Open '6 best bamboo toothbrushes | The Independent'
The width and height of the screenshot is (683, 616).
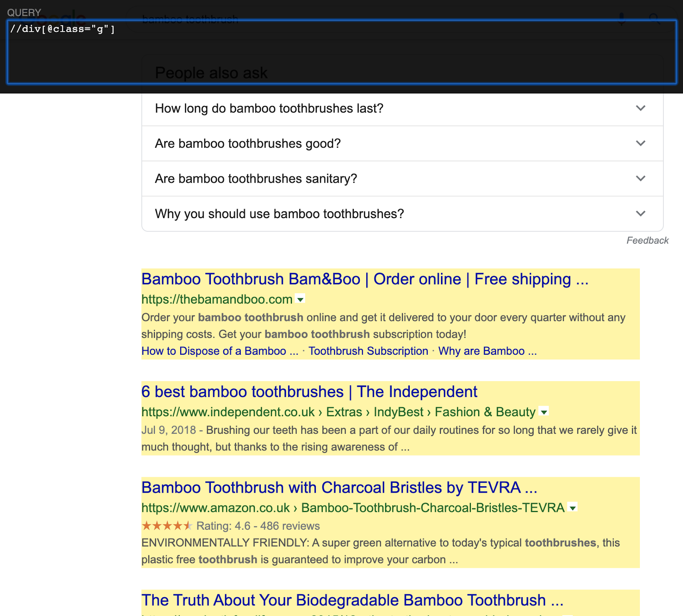pos(309,392)
